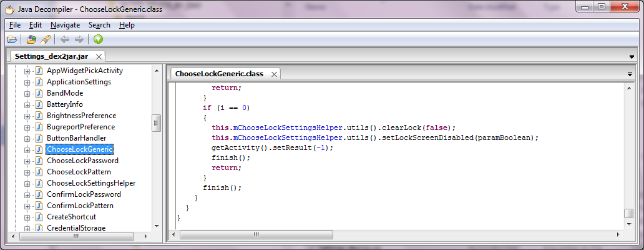This screenshot has height=250, width=644.
Task: Open the File menu
Action: point(15,25)
